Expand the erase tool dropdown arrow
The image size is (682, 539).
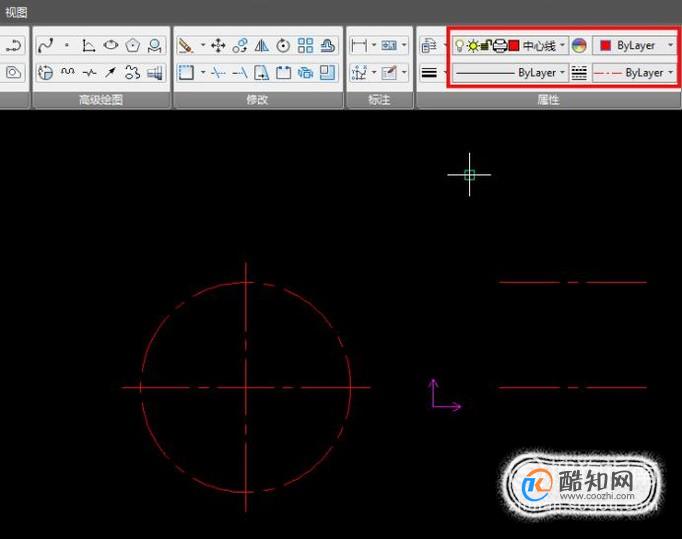(203, 45)
